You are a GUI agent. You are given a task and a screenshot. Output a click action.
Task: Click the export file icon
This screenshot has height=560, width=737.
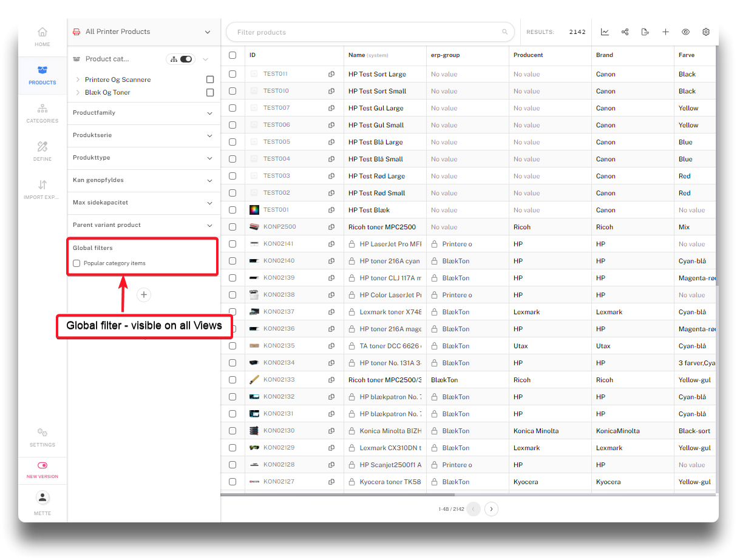point(645,32)
